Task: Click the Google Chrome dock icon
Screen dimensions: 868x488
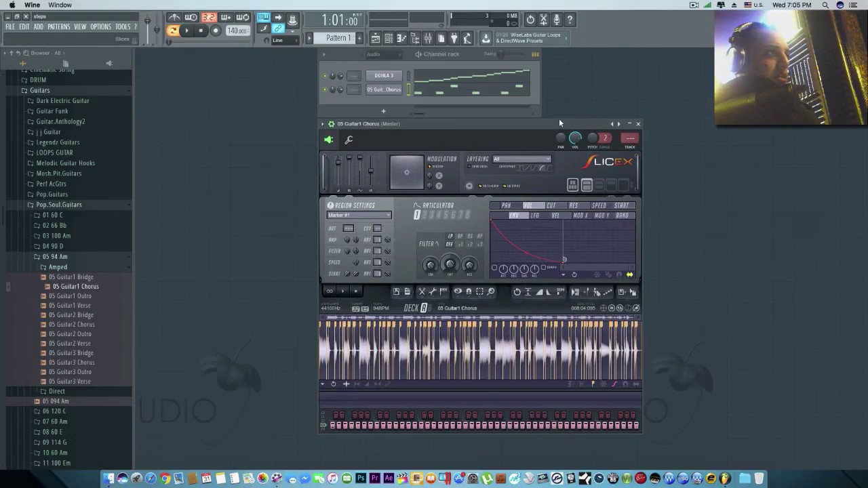Action: click(165, 479)
